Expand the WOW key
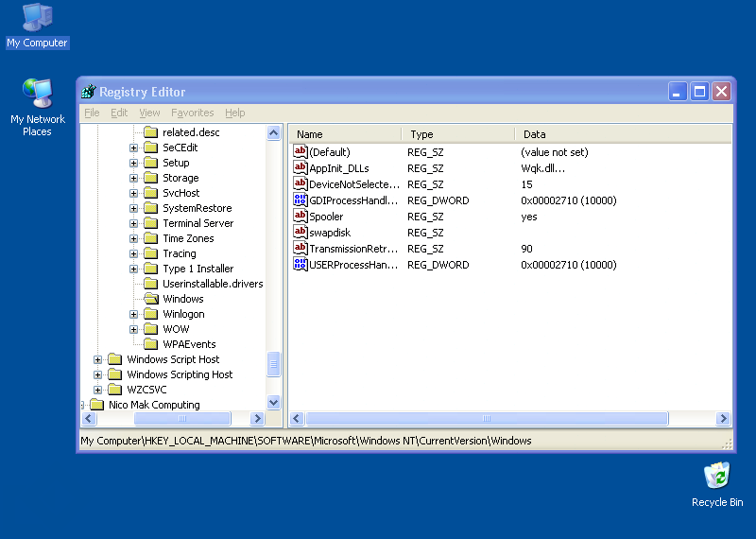The width and height of the screenshot is (756, 539). click(133, 330)
